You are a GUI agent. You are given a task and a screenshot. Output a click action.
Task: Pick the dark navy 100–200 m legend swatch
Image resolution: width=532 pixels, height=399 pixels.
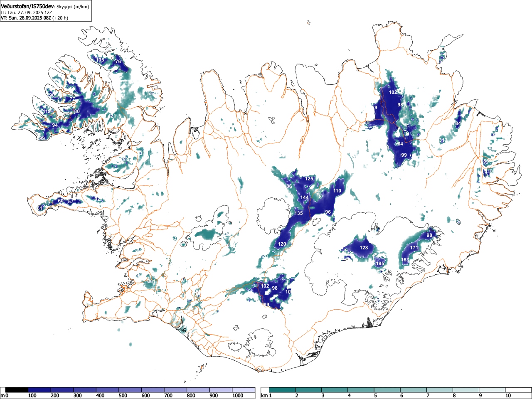click(x=39, y=390)
